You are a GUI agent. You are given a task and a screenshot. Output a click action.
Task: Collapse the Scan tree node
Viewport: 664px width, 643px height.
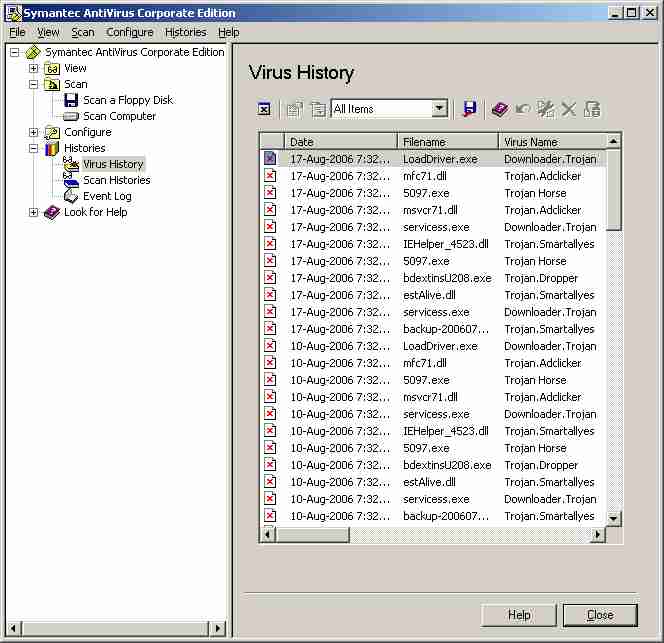[33, 84]
